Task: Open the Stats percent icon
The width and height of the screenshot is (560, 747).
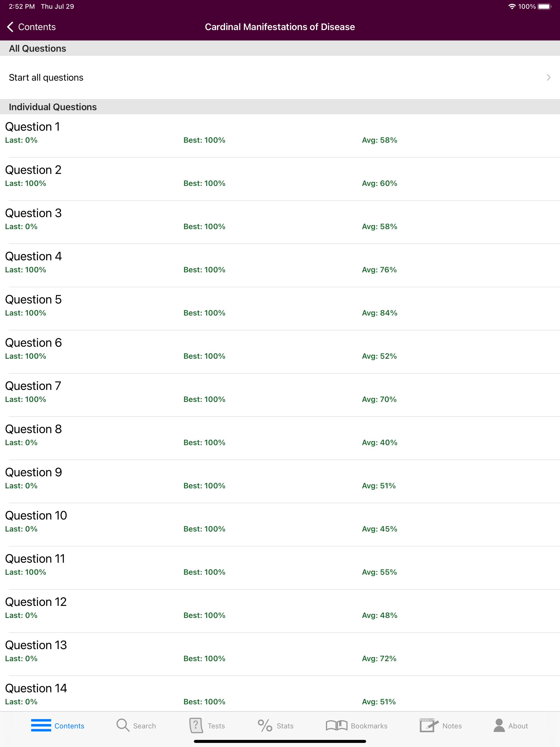Action: [x=265, y=725]
